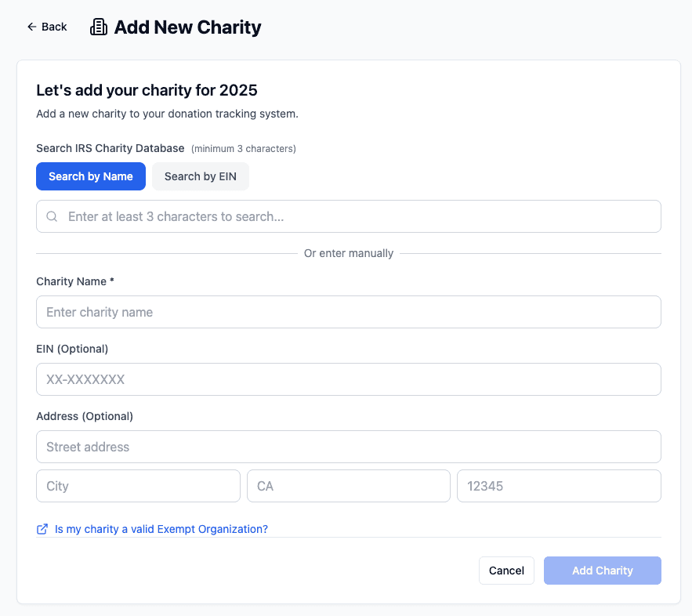Screen dimensions: 692x616
Task: Click into the Enter charity name field
Action: pos(349,312)
